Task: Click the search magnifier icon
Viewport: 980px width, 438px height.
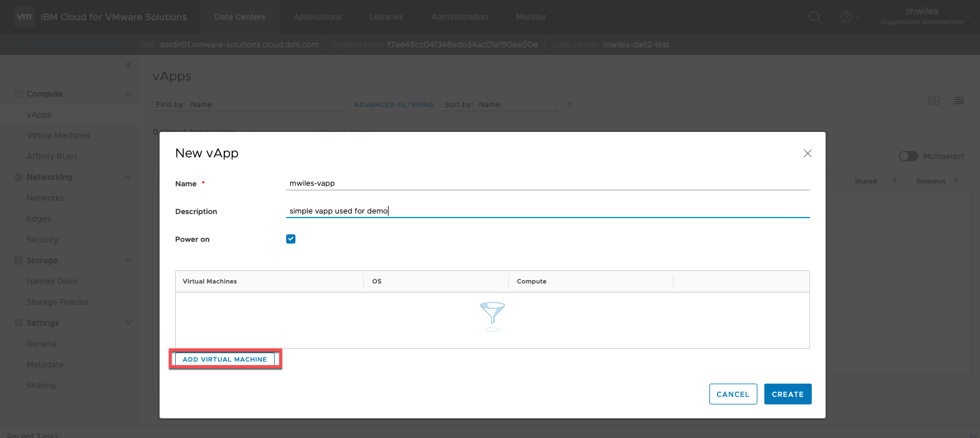Action: tap(815, 17)
